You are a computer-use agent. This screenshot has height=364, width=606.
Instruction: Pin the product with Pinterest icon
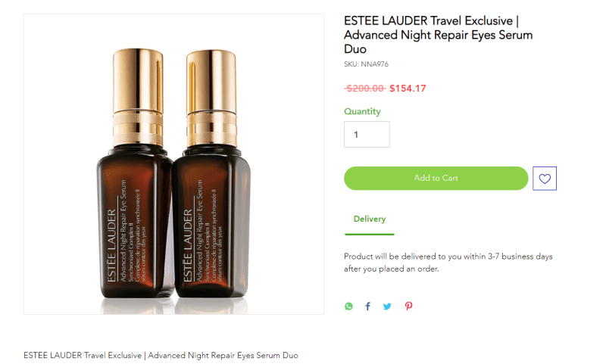[x=408, y=306]
